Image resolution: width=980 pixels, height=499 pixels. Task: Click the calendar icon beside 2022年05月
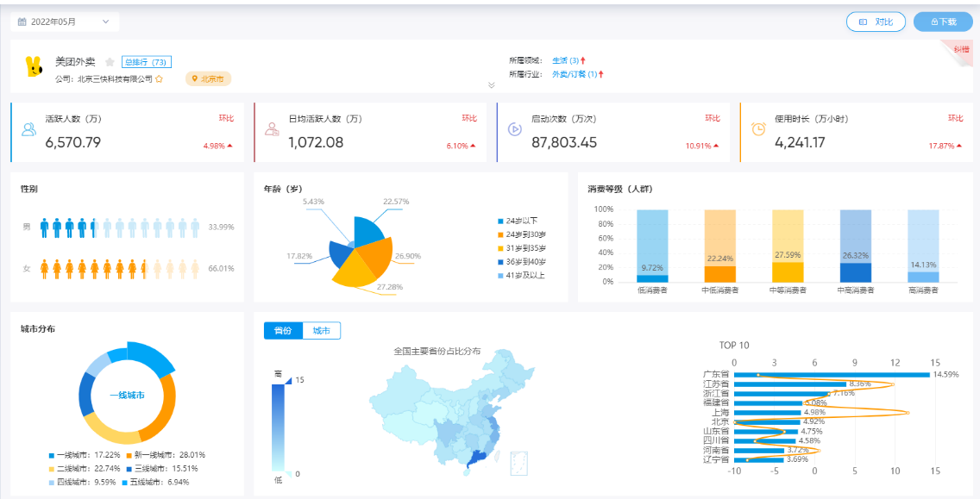coord(22,22)
